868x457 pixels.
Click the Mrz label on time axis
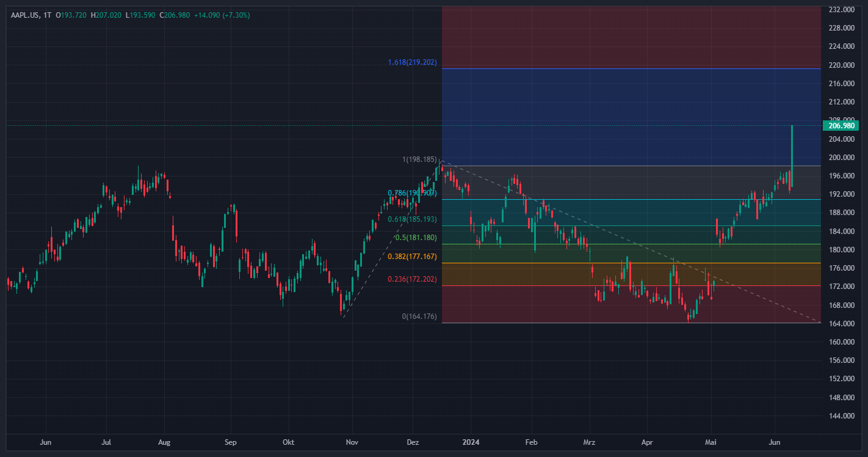(589, 441)
